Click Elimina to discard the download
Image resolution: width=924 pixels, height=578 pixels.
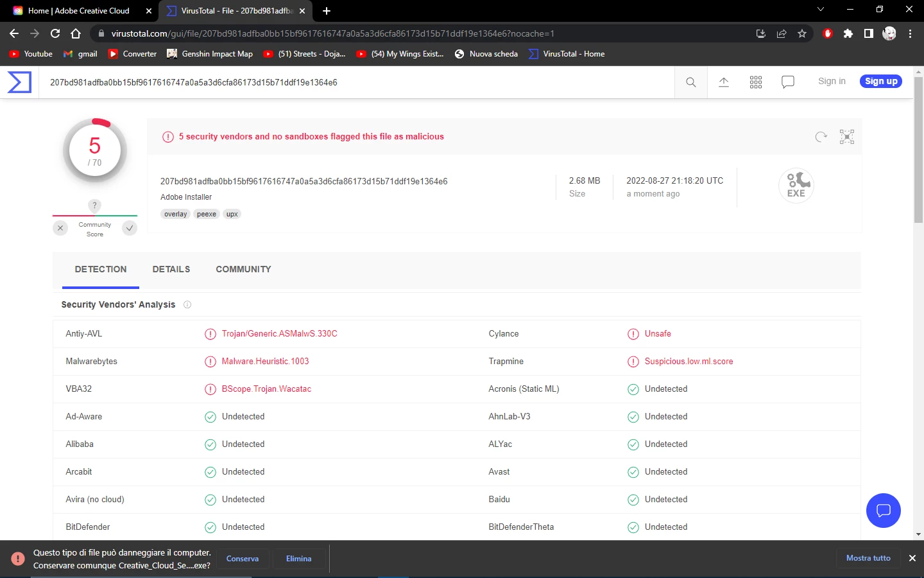click(x=299, y=559)
